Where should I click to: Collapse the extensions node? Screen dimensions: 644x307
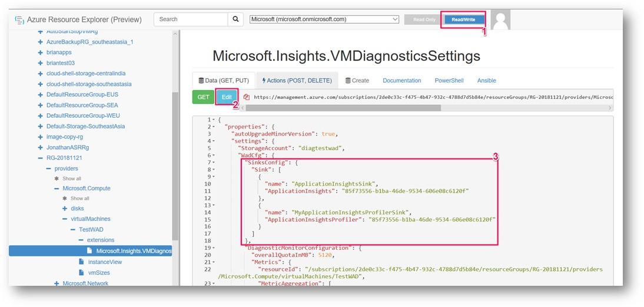point(81,240)
